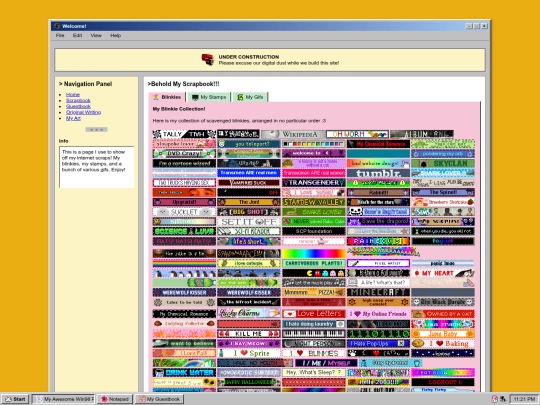This screenshot has height=405, width=540.
Task: Click the MINECRAFT blinkie
Action: (x=378, y=292)
